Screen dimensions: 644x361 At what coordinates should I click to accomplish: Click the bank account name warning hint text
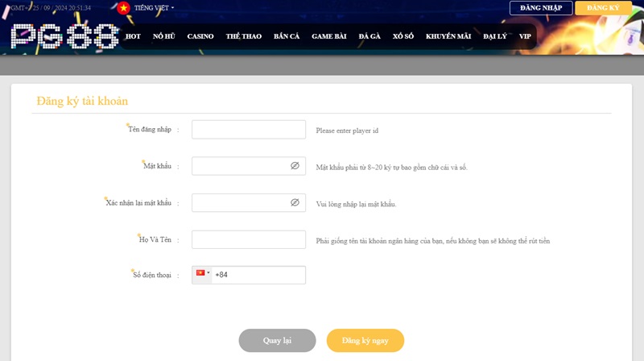[x=433, y=241]
